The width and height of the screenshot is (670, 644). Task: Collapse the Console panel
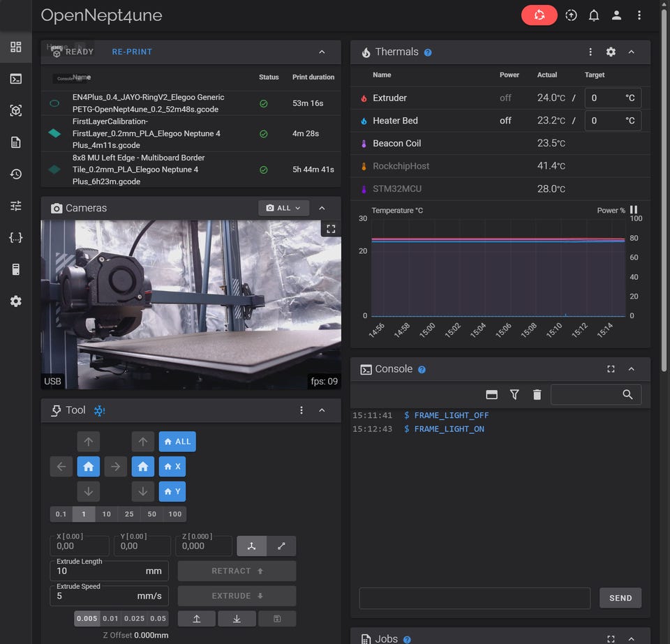631,369
